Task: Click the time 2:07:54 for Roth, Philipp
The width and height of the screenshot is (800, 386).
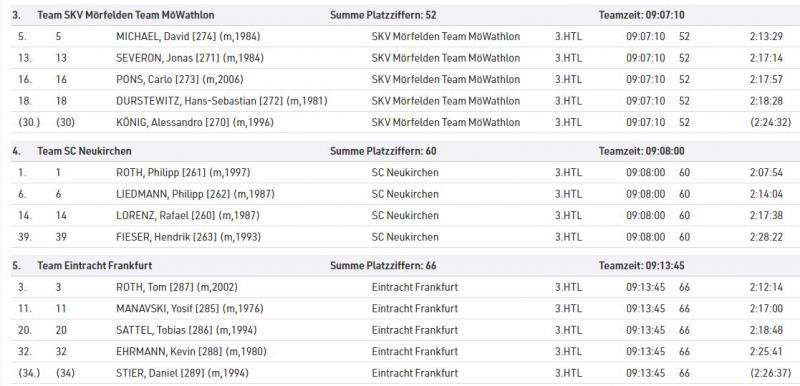Action: point(766,173)
